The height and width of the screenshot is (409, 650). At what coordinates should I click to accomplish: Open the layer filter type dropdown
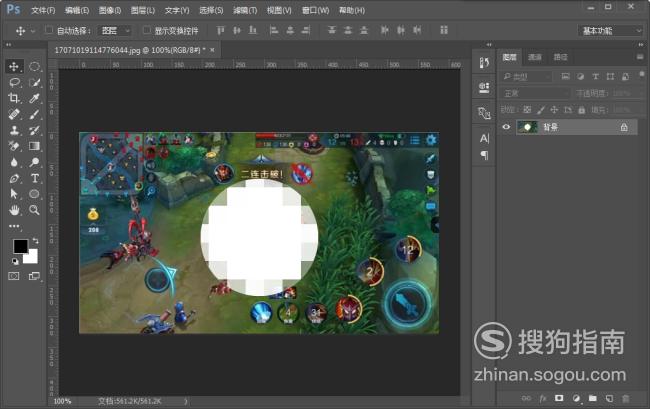(x=526, y=77)
